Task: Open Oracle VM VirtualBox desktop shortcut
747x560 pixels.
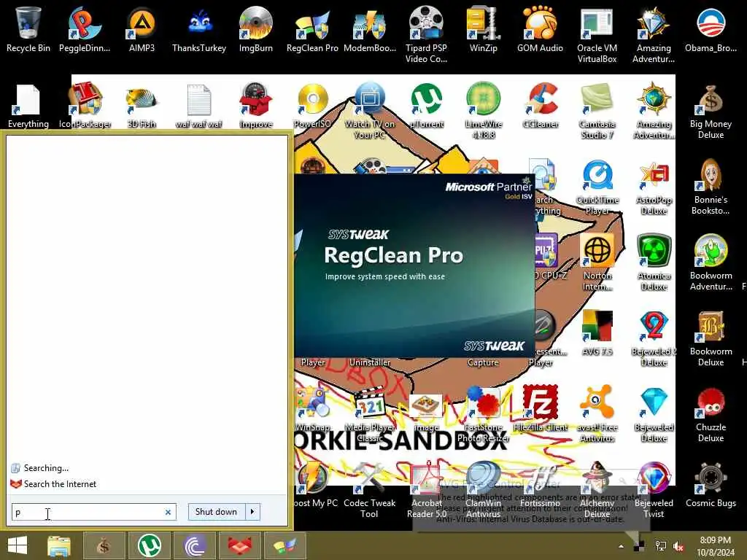Action: pos(597,34)
